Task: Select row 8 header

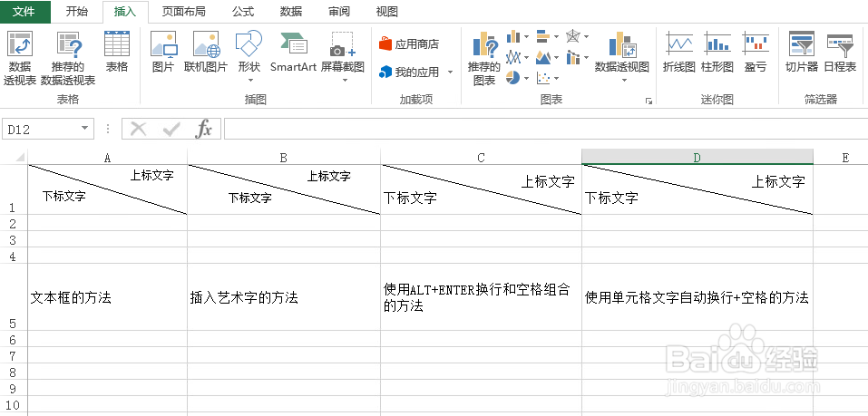Action: (x=14, y=372)
